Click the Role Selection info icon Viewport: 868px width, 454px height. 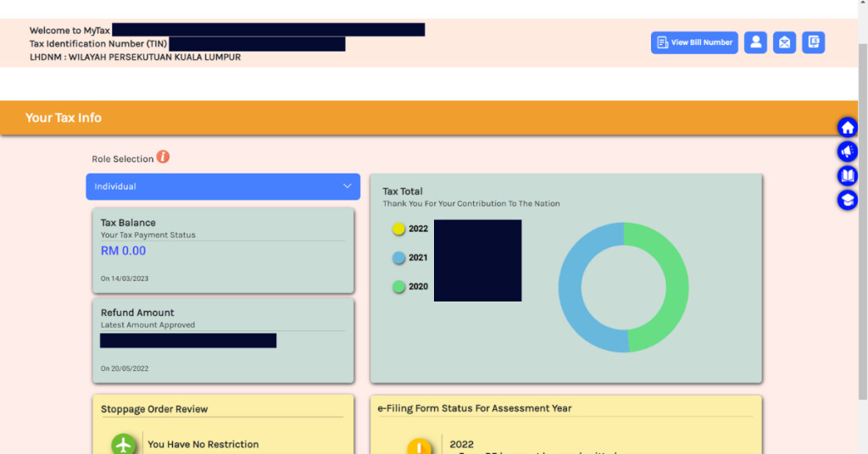pyautogui.click(x=163, y=158)
